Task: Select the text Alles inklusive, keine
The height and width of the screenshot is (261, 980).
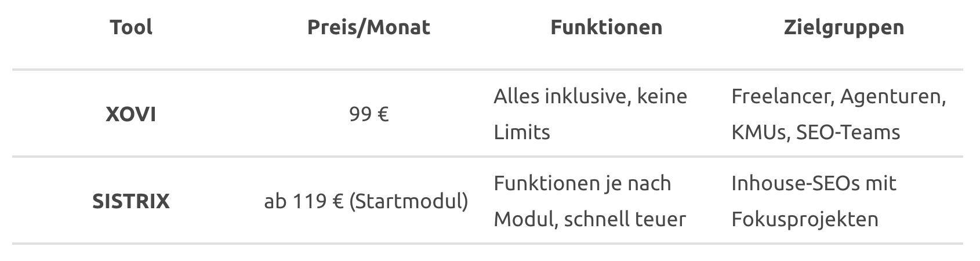Action: [x=590, y=96]
